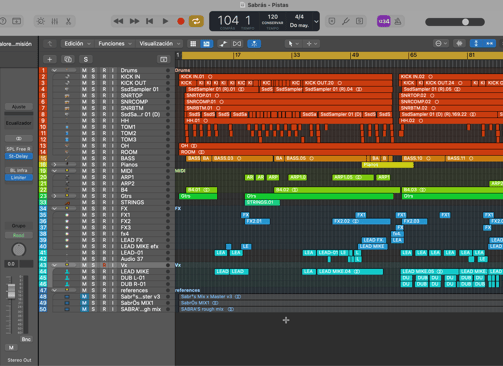503x366 pixels.
Task: Add a new track with plus button
Action: pos(50,59)
